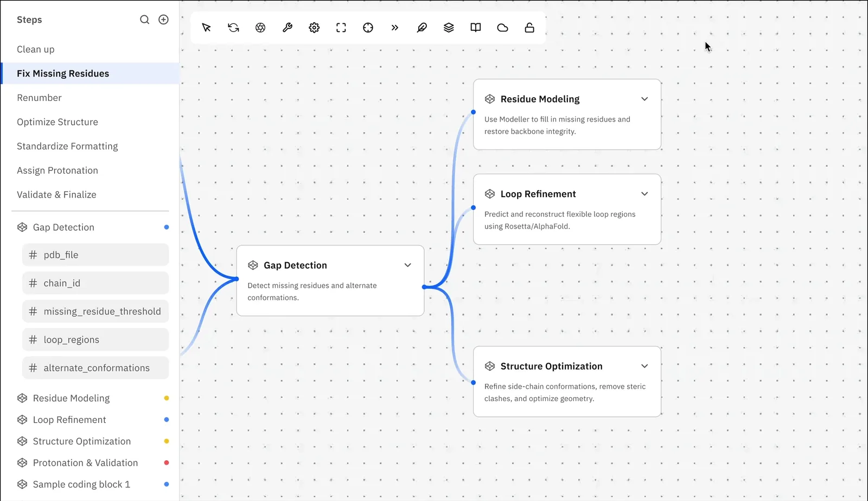868x501 pixels.
Task: Search steps using magnifier icon
Action: pyautogui.click(x=144, y=20)
